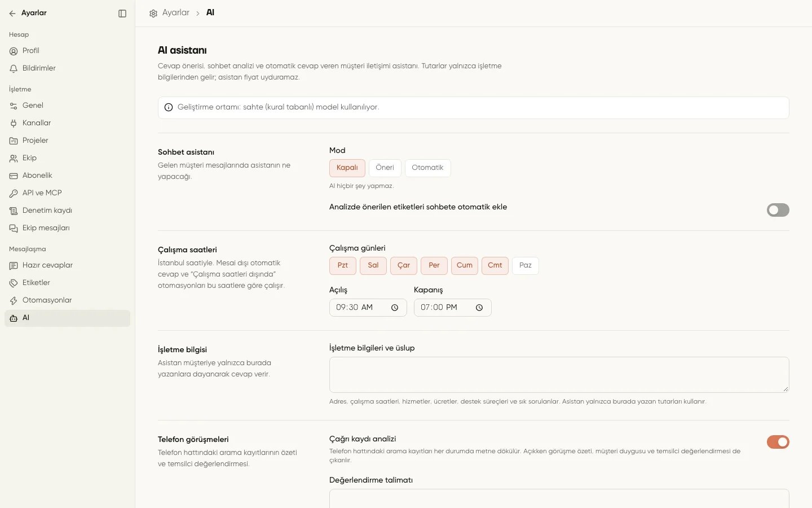This screenshot has height=508, width=812.
Task: Toggle the Çar working day
Action: tap(404, 265)
